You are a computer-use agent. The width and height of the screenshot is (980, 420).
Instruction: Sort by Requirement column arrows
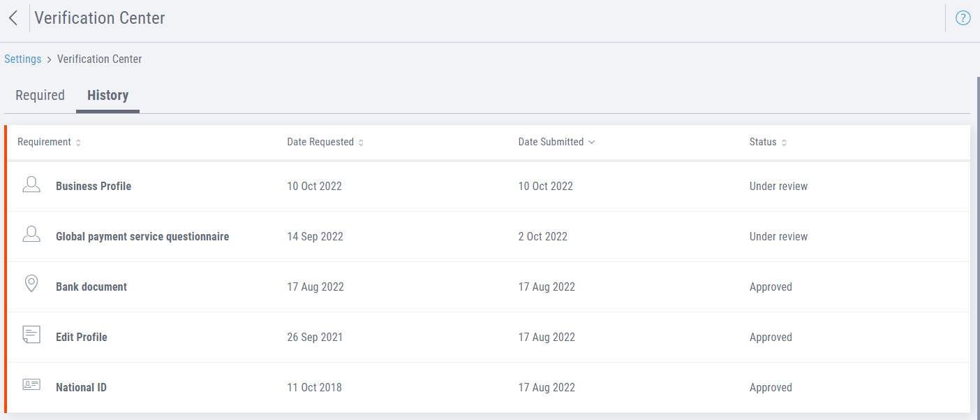pyautogui.click(x=78, y=143)
